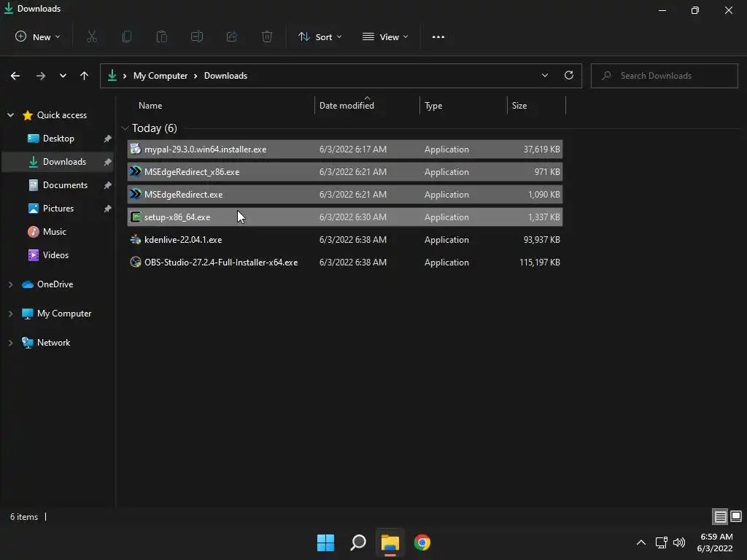The height and width of the screenshot is (560, 747).
Task: Select OBS-Studio-27.2.4-Full-Installer-x64.exe file name
Action: click(x=221, y=262)
